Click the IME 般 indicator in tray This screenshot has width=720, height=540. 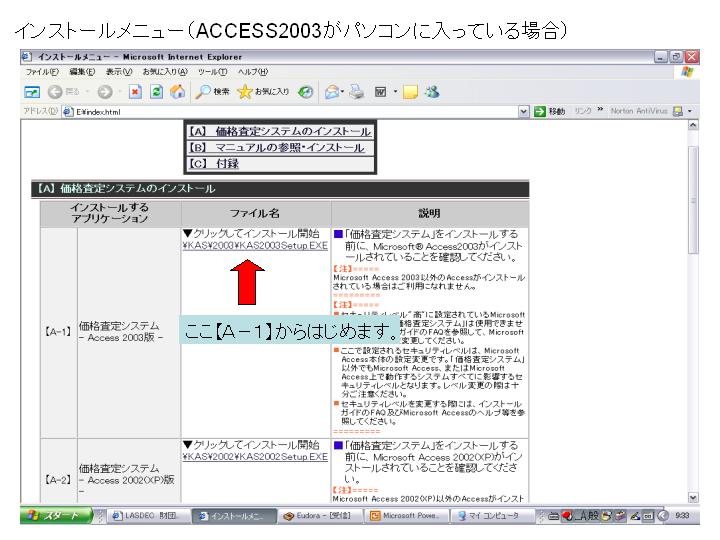(594, 516)
